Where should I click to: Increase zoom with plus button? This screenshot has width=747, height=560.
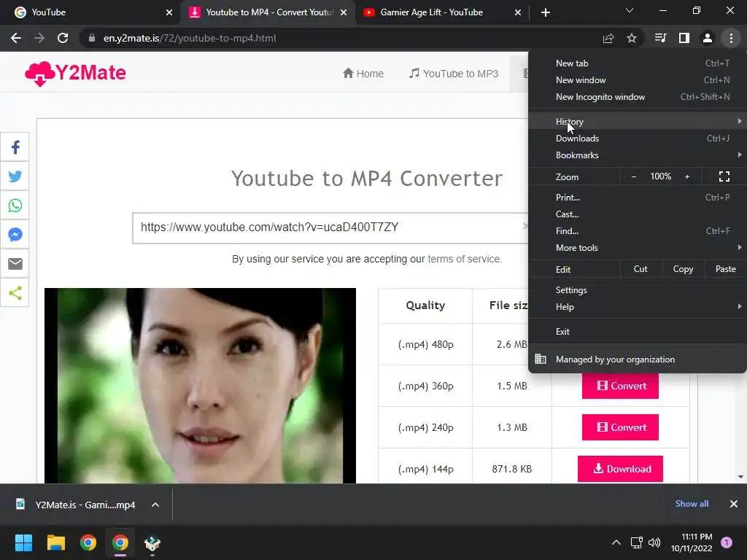pyautogui.click(x=687, y=176)
